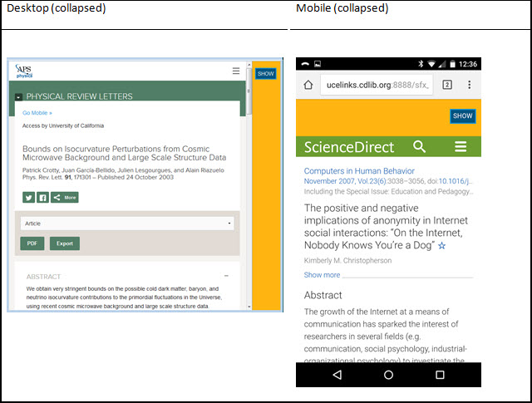Click the SHOW button on desktop sidebar
Image resolution: width=532 pixels, height=403 pixels.
pyautogui.click(x=265, y=74)
